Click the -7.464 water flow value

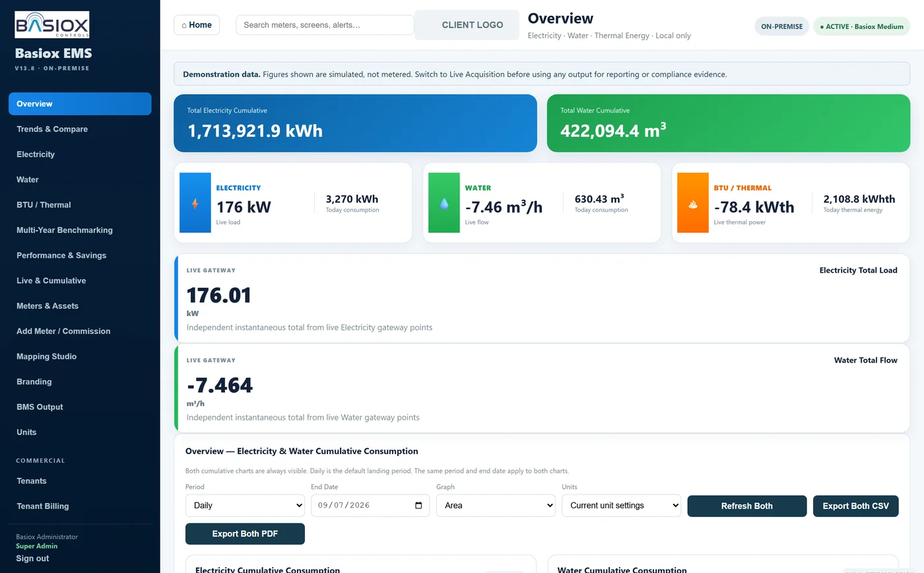(220, 385)
